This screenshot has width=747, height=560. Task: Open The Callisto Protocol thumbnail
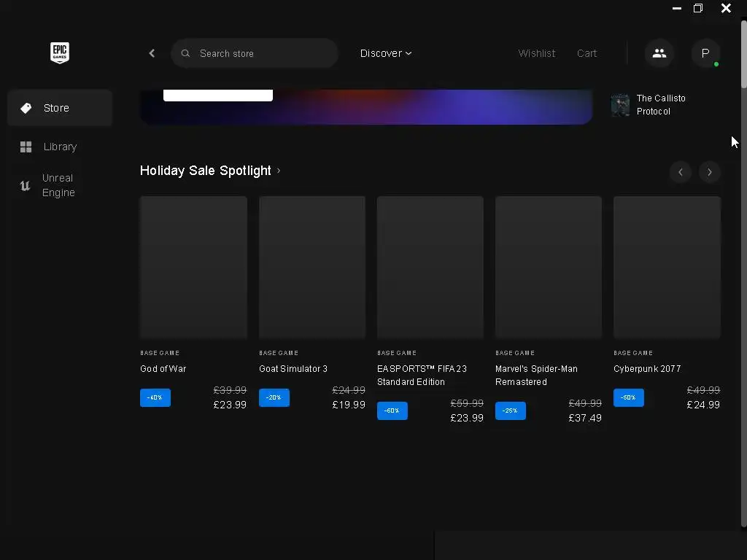point(620,105)
